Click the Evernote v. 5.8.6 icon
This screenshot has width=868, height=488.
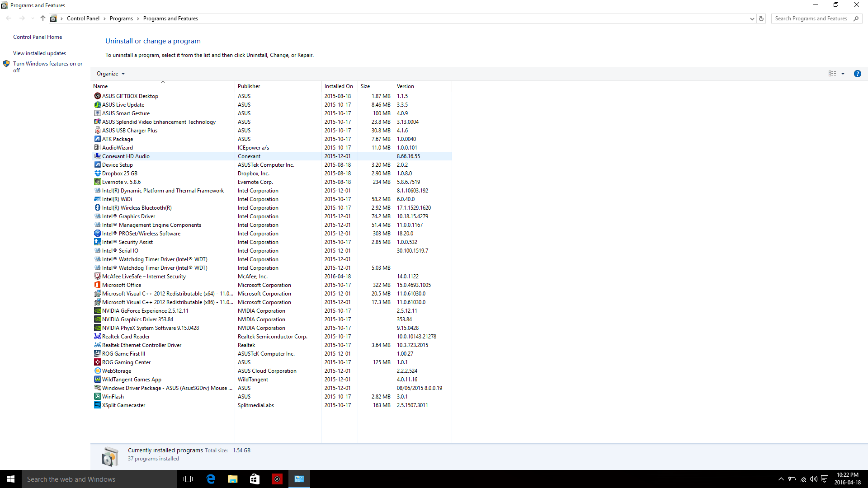[x=97, y=182]
